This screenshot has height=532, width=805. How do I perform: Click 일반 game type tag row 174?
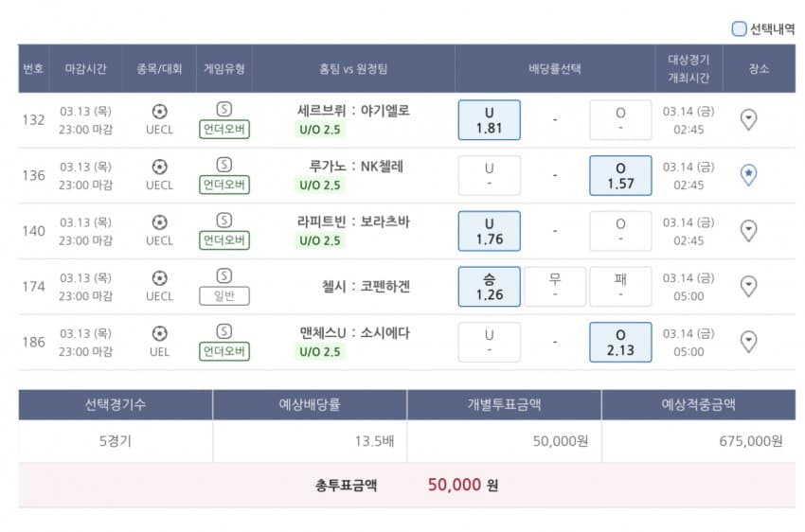pyautogui.click(x=224, y=295)
